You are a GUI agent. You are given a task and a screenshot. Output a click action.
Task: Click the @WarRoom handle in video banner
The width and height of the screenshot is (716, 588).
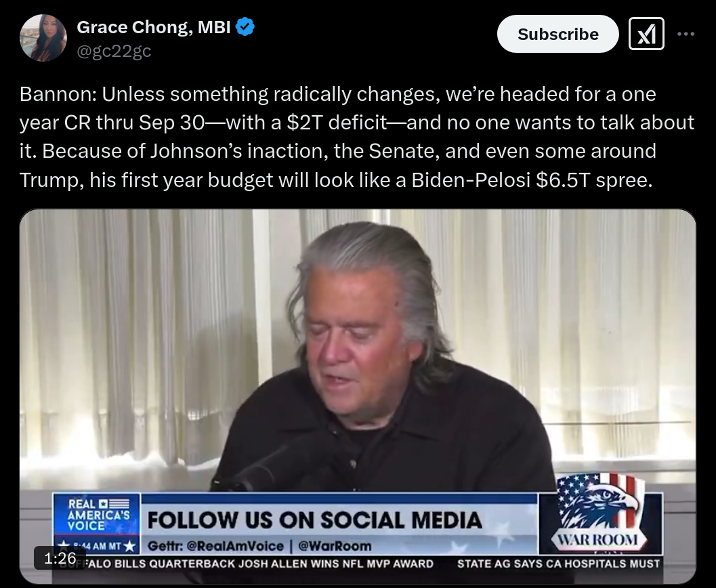point(334,546)
